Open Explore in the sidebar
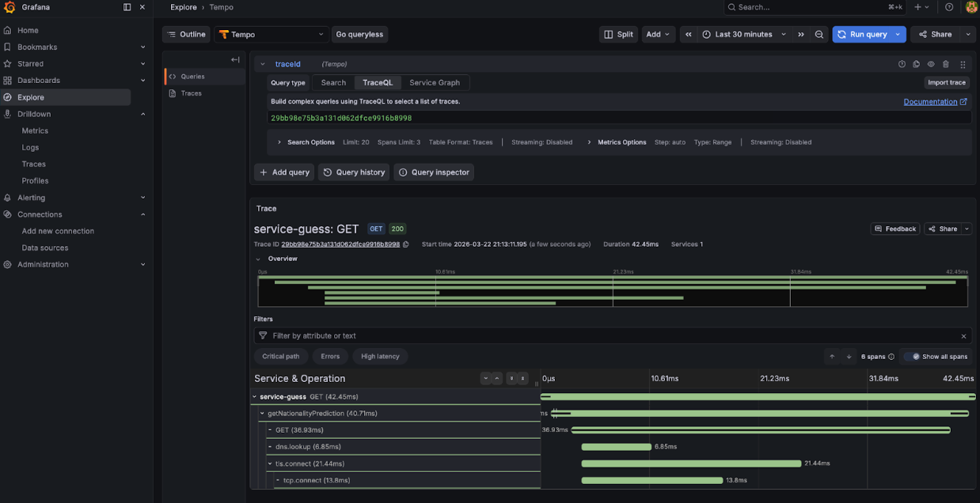 click(x=31, y=97)
